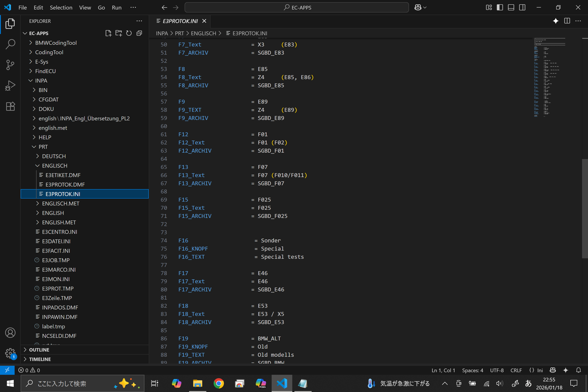Change the UTF-8 encoding in status bar
The image size is (588, 392).
[x=497, y=370]
